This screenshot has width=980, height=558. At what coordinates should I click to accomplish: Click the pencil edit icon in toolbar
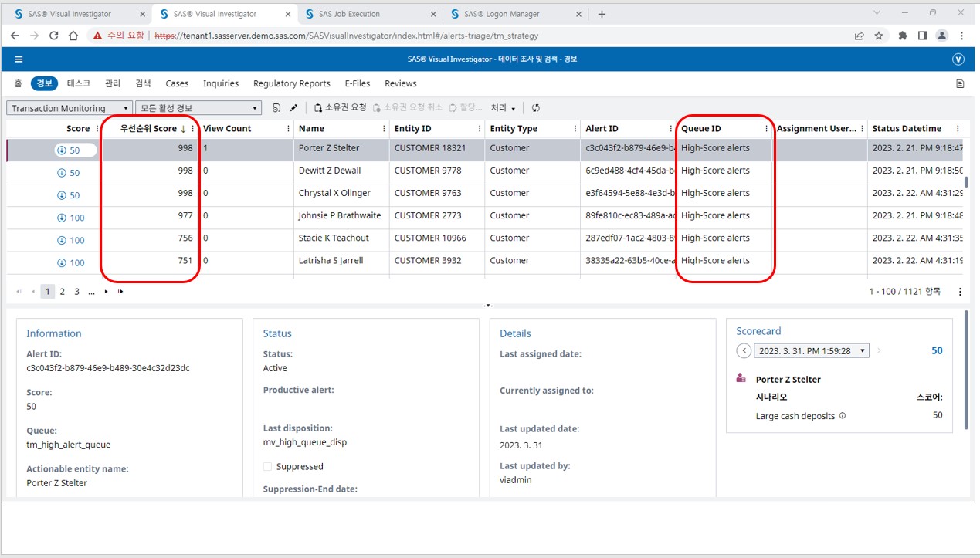tap(293, 108)
